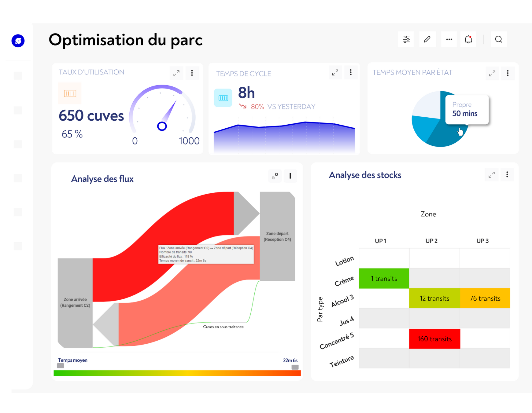Click the search magnifier icon
The image size is (532, 413).
click(498, 39)
